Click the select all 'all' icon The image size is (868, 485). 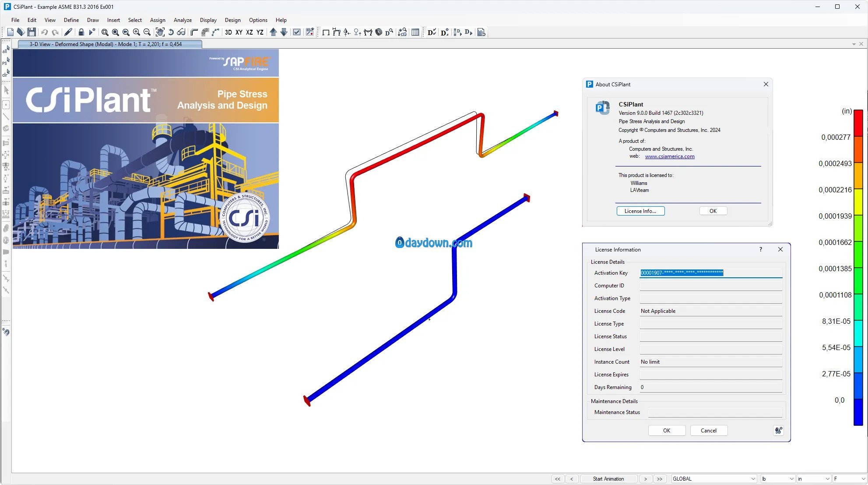coord(6,50)
